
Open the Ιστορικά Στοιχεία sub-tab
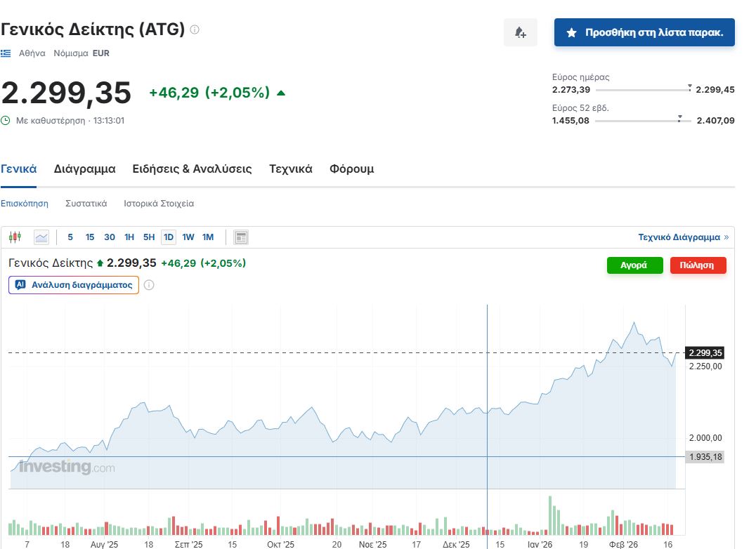click(159, 204)
